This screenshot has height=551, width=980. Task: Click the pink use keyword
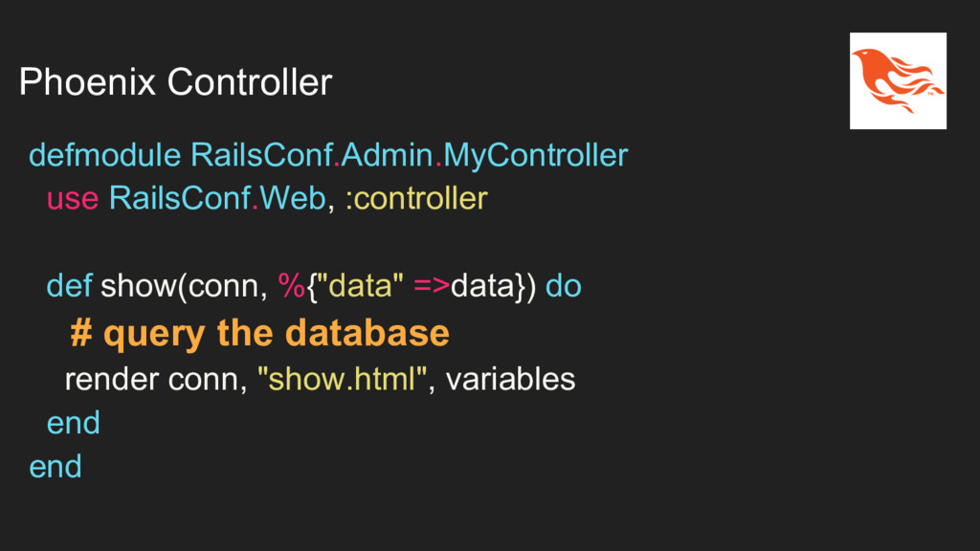pyautogui.click(x=73, y=199)
